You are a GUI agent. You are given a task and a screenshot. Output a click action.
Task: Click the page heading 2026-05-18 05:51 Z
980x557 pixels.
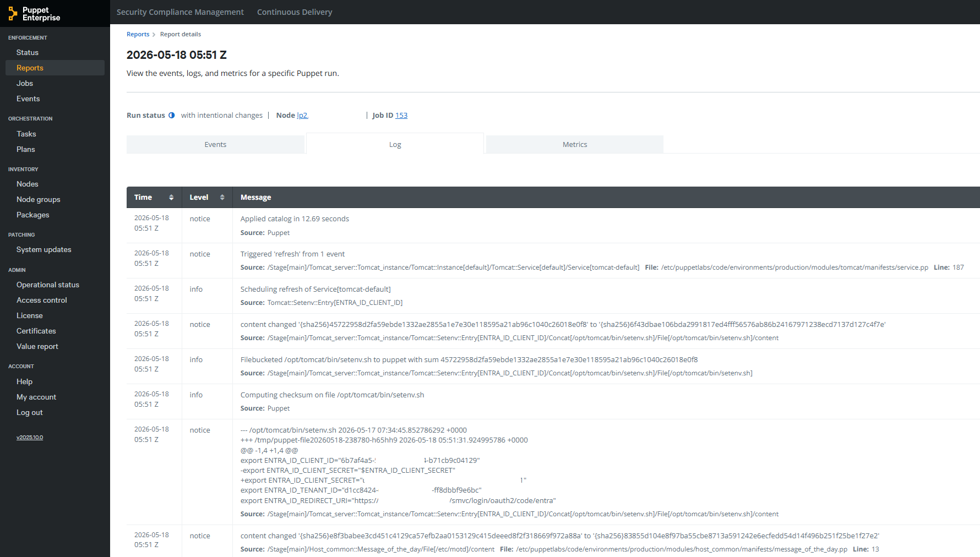tap(177, 55)
